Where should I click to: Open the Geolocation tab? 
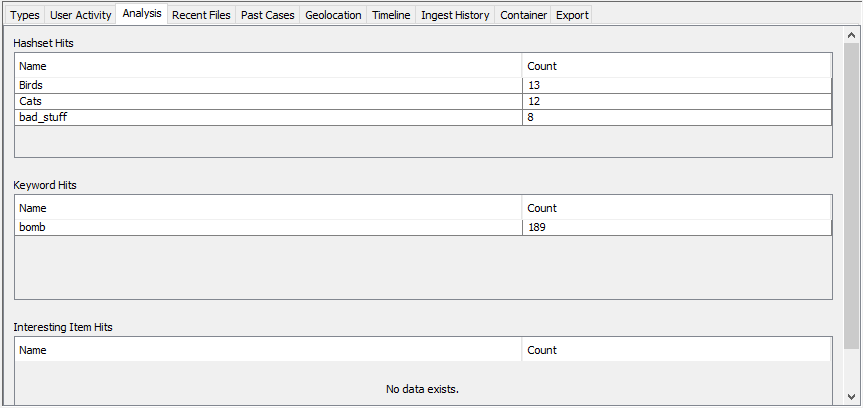point(333,15)
